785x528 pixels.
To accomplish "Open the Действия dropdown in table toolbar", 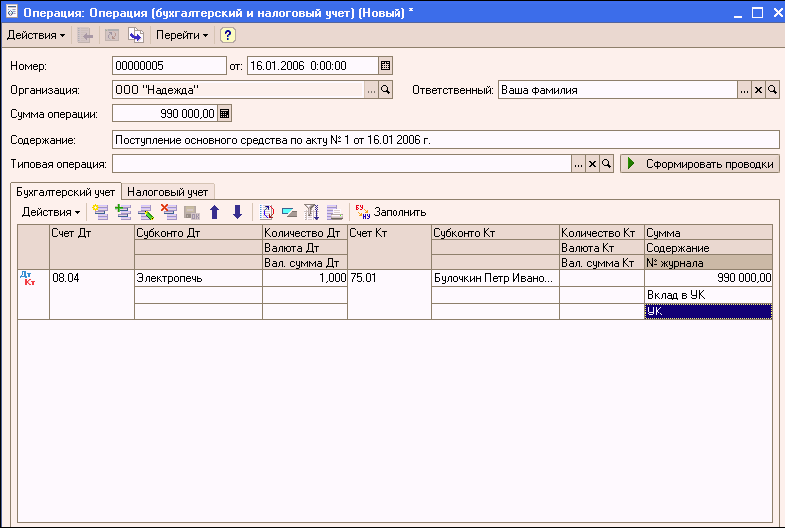I will (51, 212).
